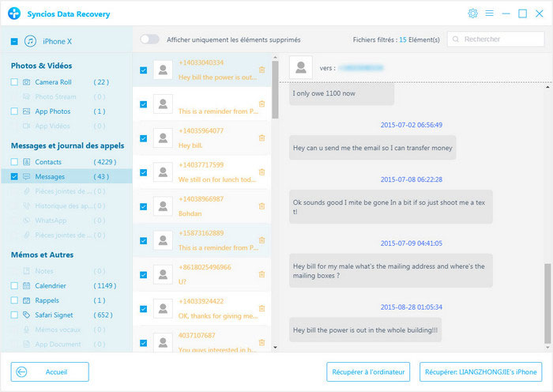Uncheck the Messages category checkbox

[15, 176]
